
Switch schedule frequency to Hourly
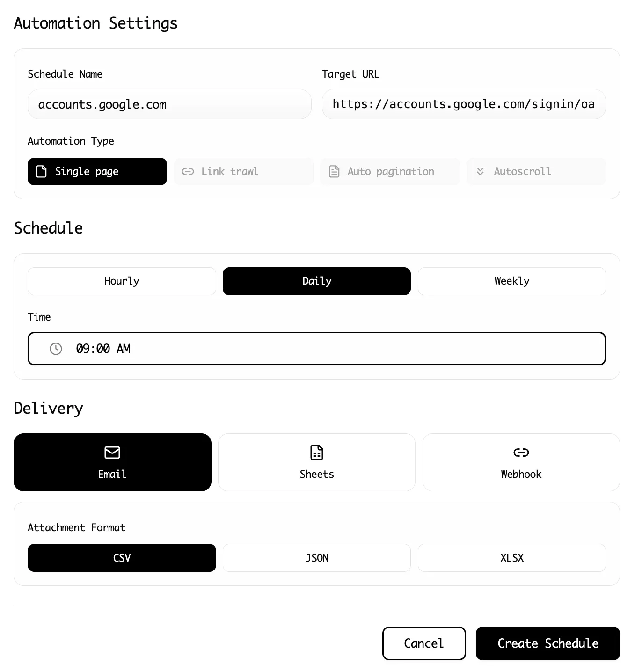[121, 281]
